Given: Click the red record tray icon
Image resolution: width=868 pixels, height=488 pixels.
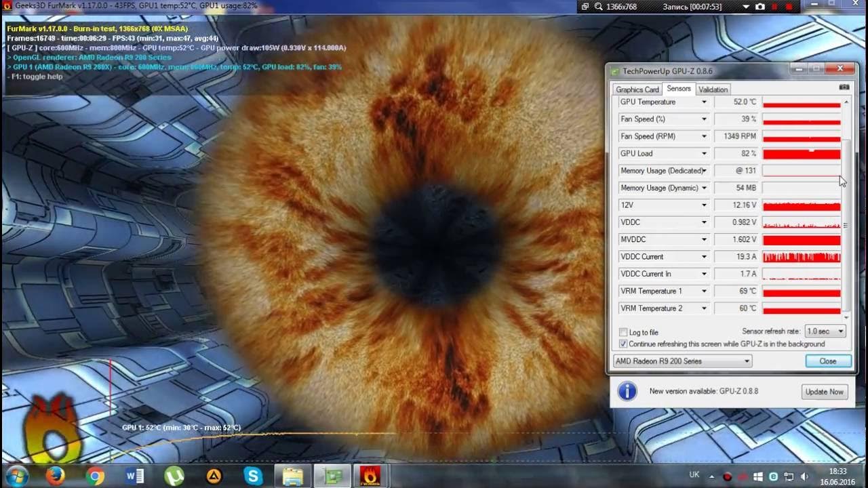Looking at the screenshot, I should click(727, 476).
